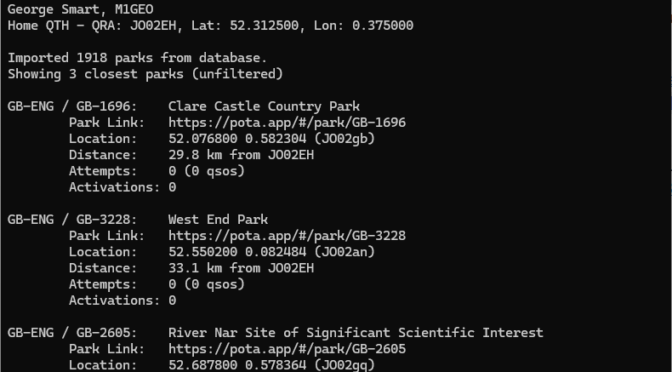
Task: Click the GB-ENG / GB-1696 reference label
Action: [x=72, y=106]
